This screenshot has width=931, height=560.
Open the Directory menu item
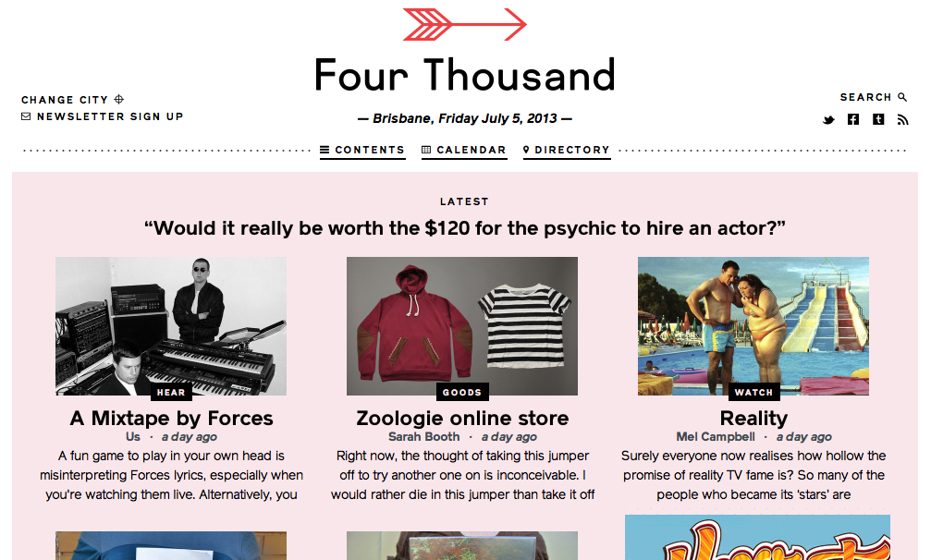click(x=567, y=150)
